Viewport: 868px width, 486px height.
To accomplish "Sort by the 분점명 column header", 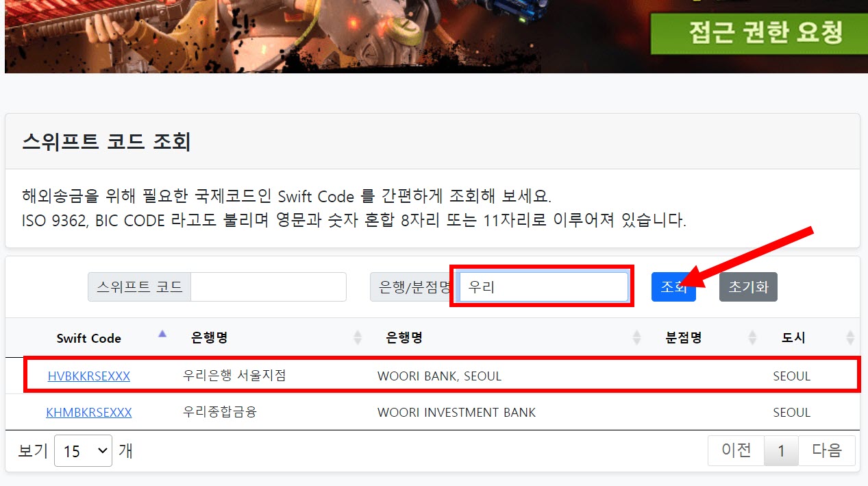I will point(706,338).
